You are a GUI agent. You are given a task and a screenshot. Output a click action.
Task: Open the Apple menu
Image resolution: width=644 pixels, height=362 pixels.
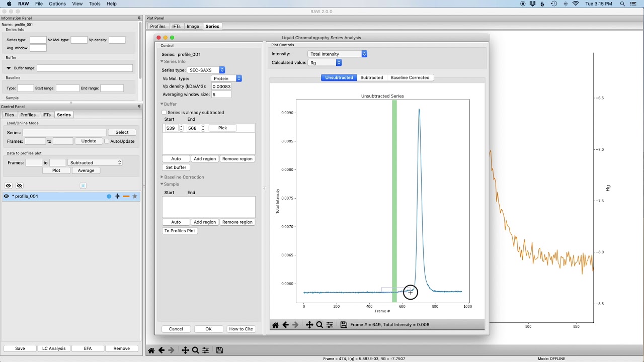click(9, 4)
